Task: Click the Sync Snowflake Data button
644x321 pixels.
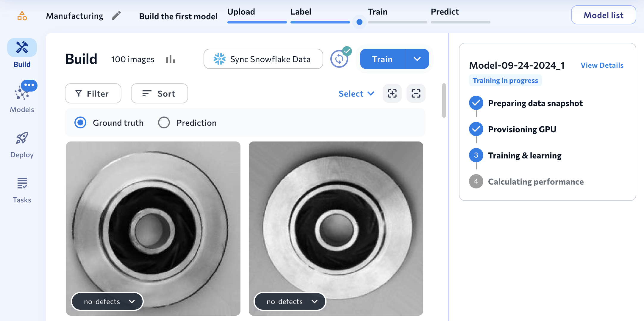Action: (263, 59)
